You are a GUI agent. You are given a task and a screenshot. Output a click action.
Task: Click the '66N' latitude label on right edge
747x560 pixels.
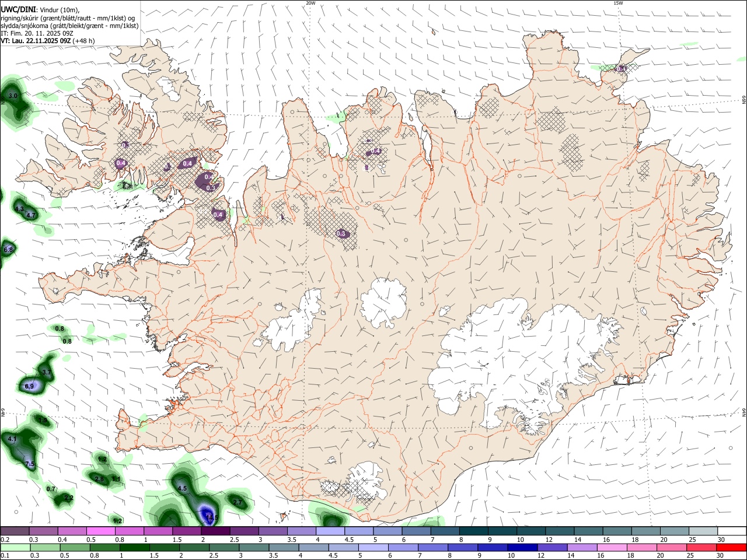(744, 100)
